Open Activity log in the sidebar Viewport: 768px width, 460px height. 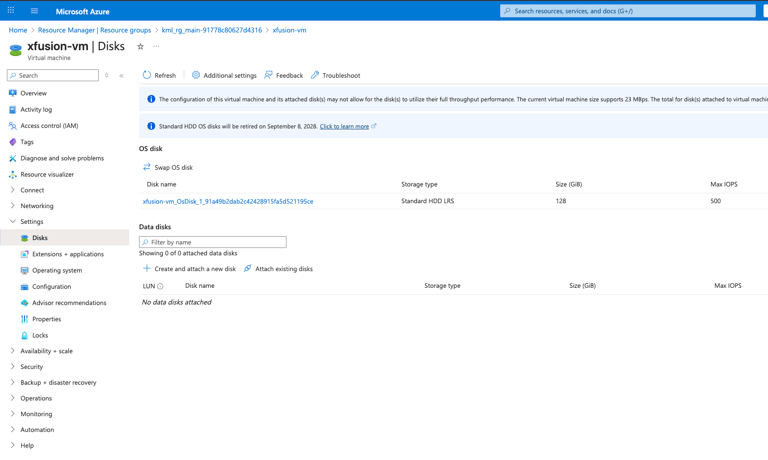[x=36, y=109]
